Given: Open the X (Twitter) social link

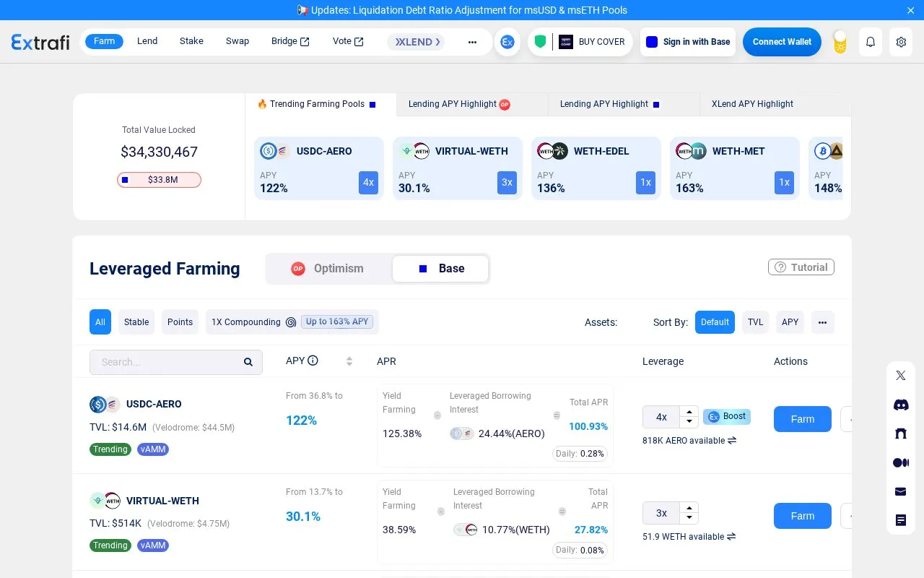Looking at the screenshot, I should [x=901, y=376].
